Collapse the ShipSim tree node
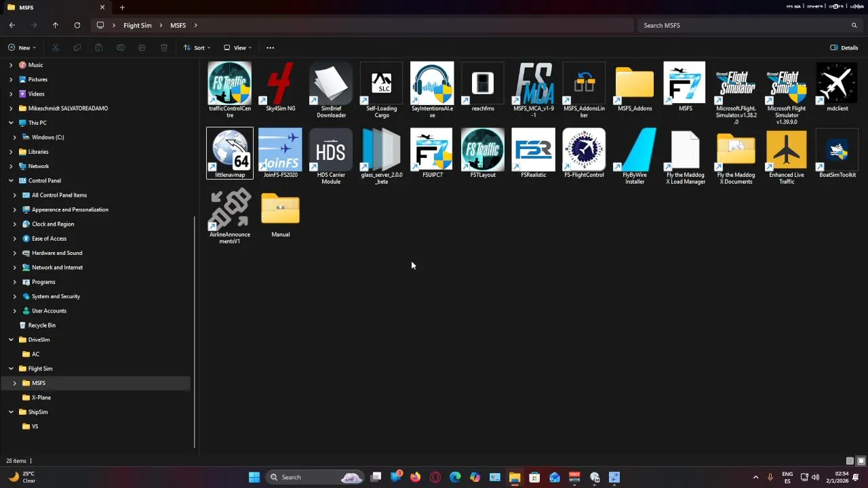Viewport: 868px width, 488px height. pos(11,412)
